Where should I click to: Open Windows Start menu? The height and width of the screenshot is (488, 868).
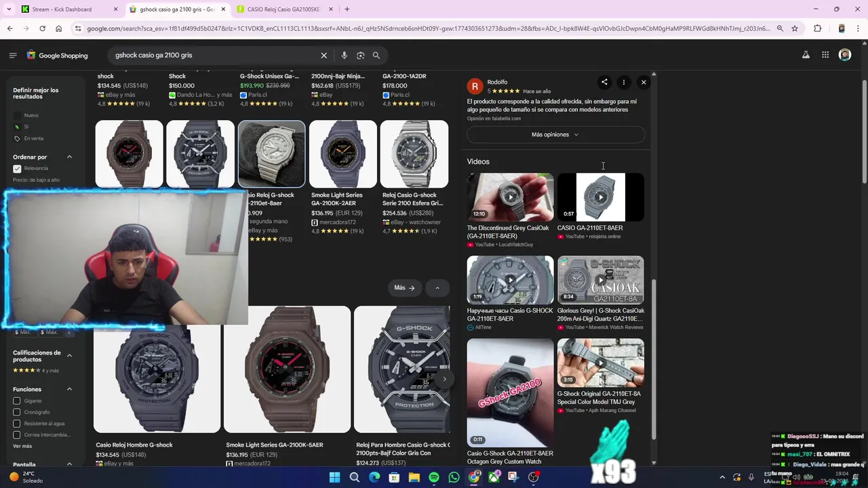[x=334, y=478]
